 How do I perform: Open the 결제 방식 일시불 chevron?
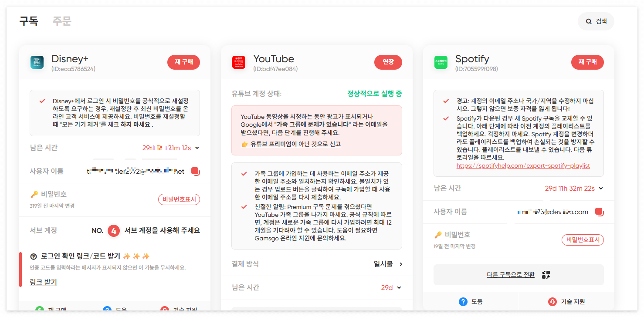pos(401,264)
